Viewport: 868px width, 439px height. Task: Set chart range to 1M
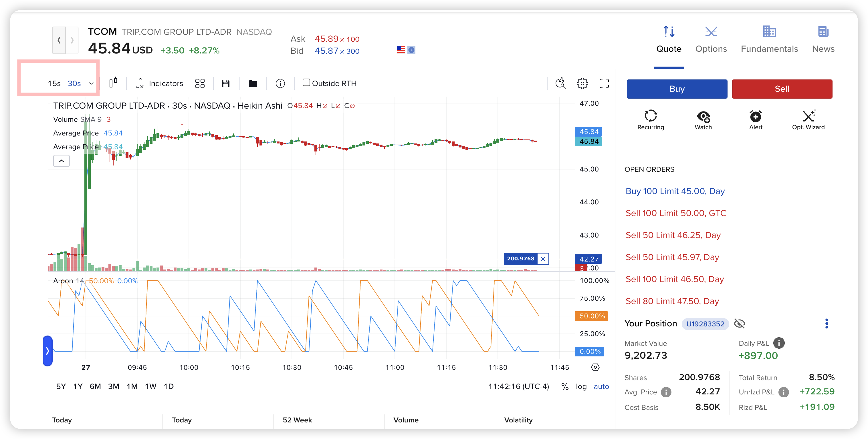pos(132,386)
